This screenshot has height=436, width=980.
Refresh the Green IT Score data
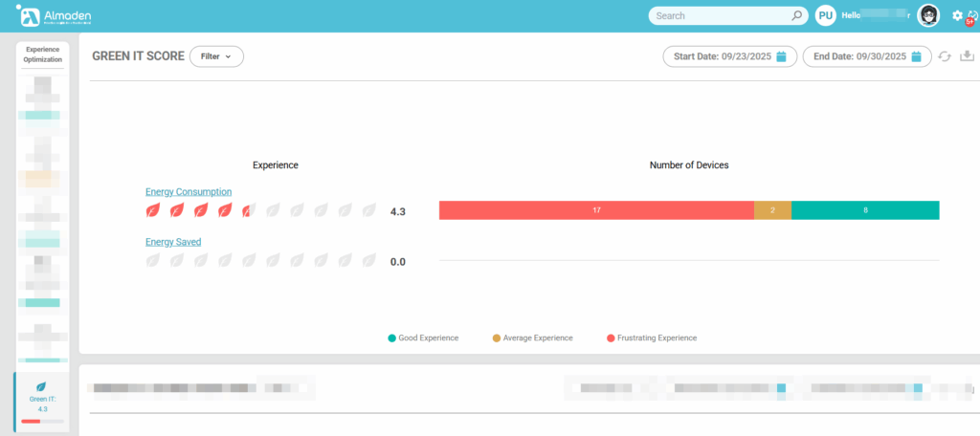pyautogui.click(x=945, y=56)
